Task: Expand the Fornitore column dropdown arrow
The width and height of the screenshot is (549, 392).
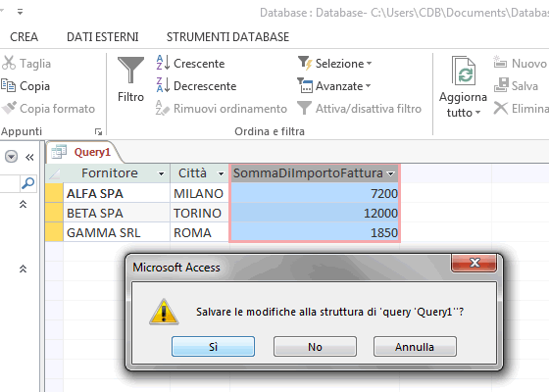Action: pyautogui.click(x=161, y=173)
